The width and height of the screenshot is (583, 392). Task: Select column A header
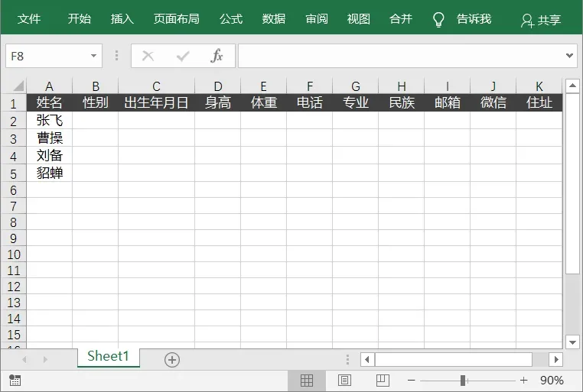49,86
